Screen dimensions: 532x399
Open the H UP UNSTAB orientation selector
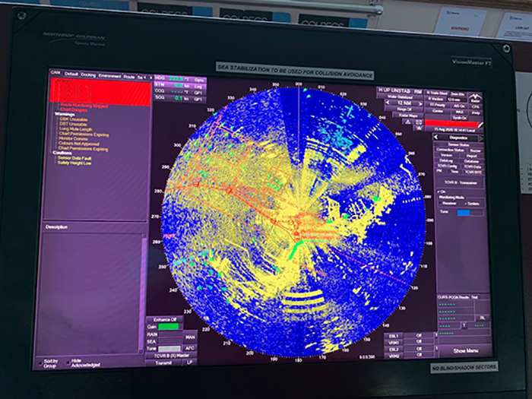tap(397, 90)
